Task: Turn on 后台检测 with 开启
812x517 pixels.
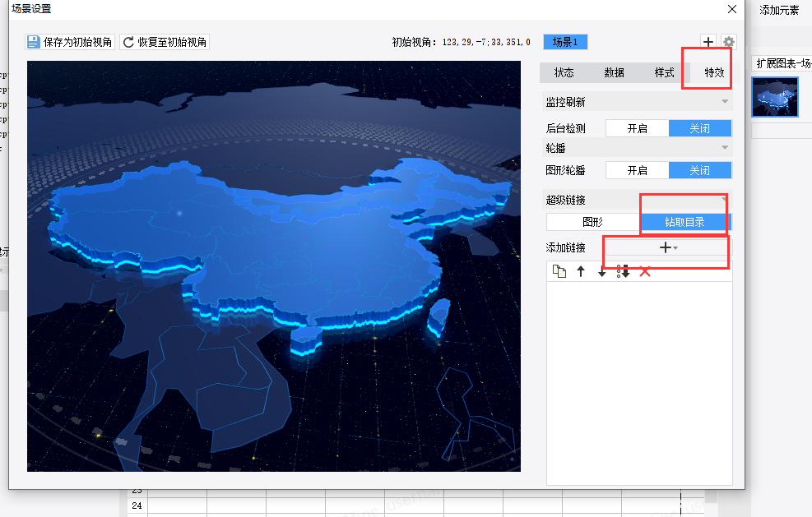Action: (x=638, y=128)
